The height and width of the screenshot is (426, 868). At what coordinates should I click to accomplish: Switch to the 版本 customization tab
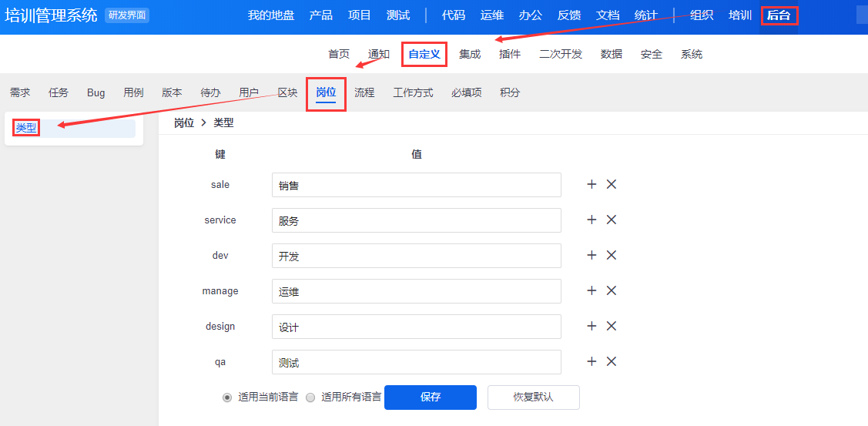(172, 92)
